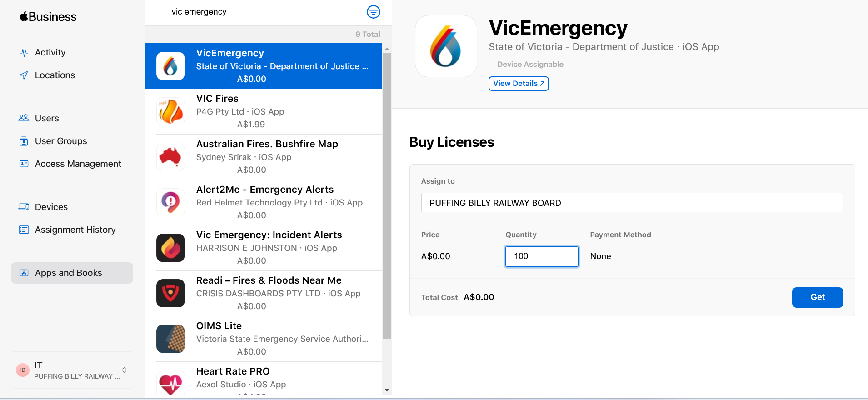This screenshot has height=400, width=868.
Task: Open Locations via its arrow icon
Action: pyautogui.click(x=24, y=75)
